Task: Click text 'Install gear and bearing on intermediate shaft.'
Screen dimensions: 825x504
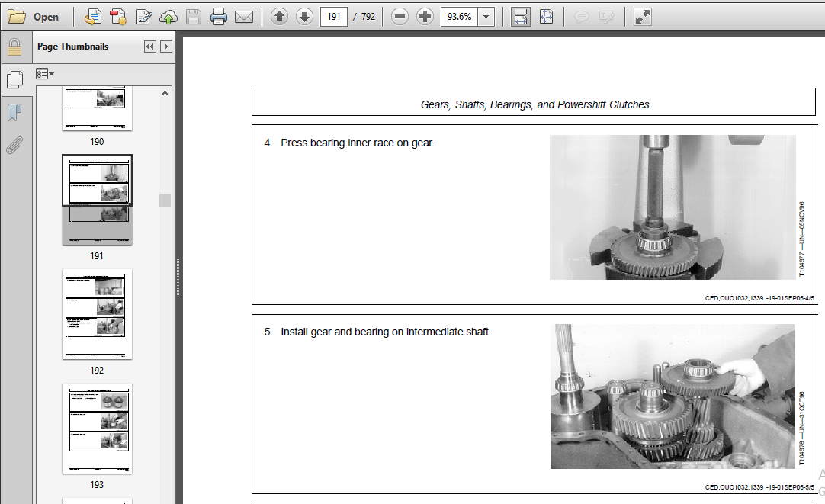Action: coord(386,332)
